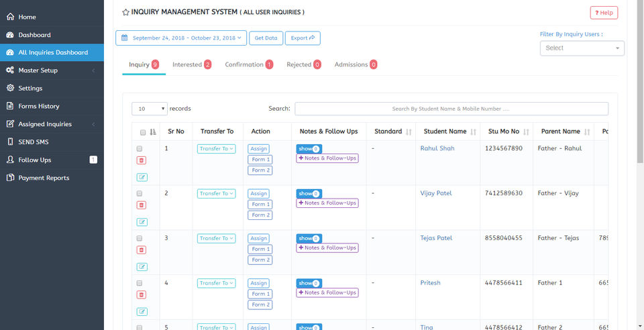Click the SEND SMS phone icon
The image size is (644, 330).
pos(10,142)
